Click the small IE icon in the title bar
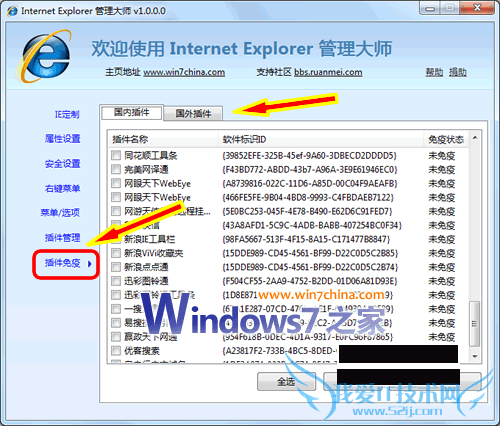This screenshot has width=500, height=426. tap(12, 11)
